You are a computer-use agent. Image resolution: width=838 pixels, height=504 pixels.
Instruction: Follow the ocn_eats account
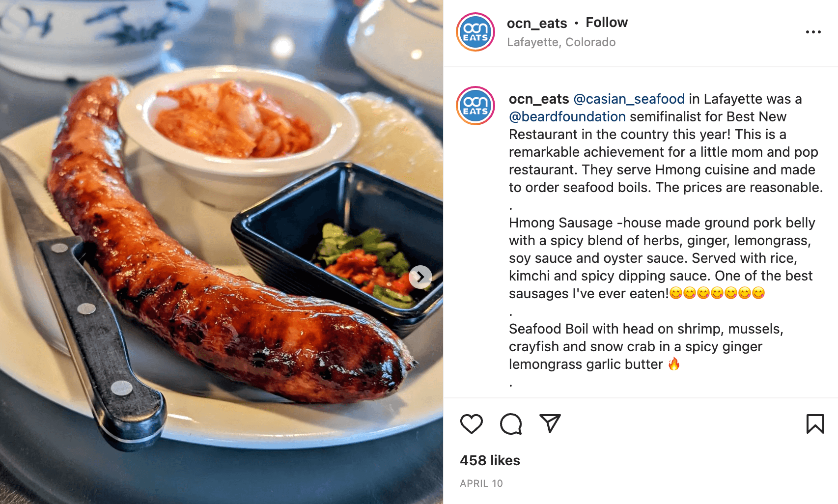coord(607,23)
